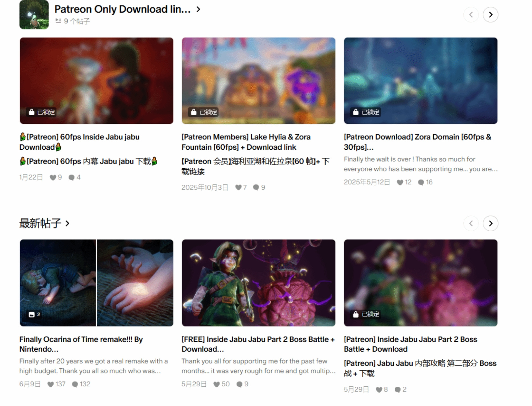Click 'Thank you all for supporting me' excerpt
Image resolution: width=532 pixels, height=406 pixels.
coord(259,366)
